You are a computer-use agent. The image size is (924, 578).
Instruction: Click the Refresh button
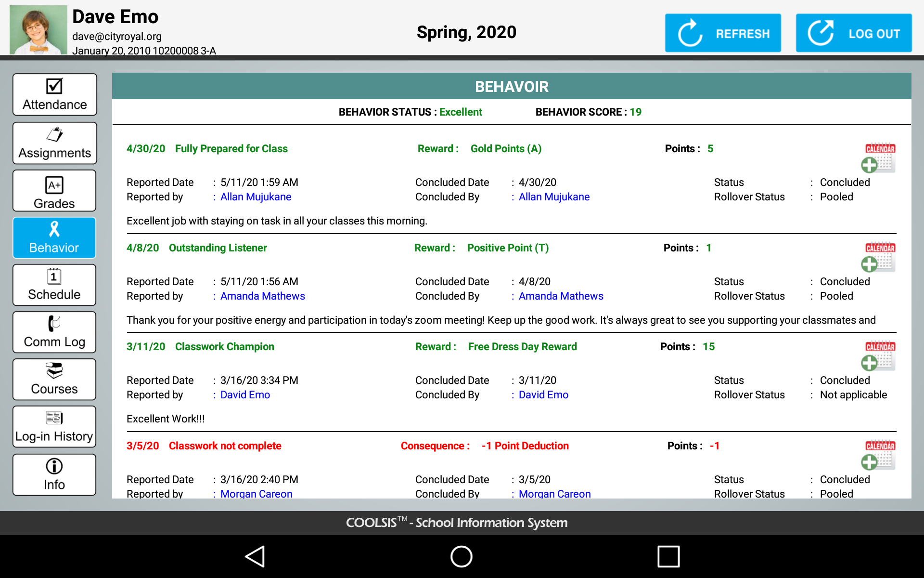(723, 33)
